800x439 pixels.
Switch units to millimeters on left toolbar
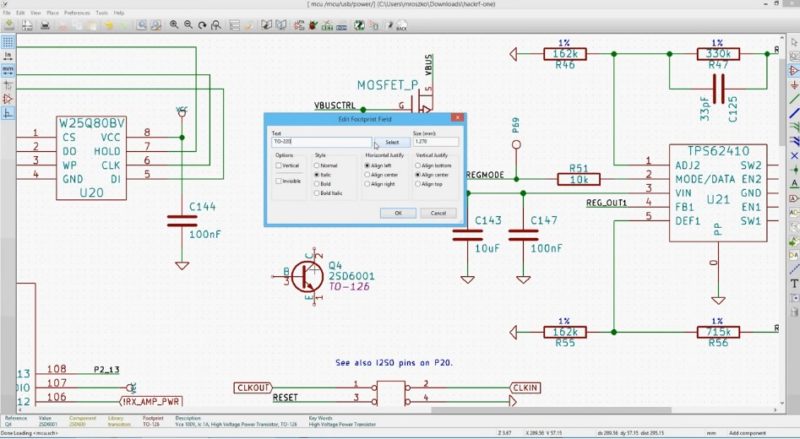pos(8,70)
